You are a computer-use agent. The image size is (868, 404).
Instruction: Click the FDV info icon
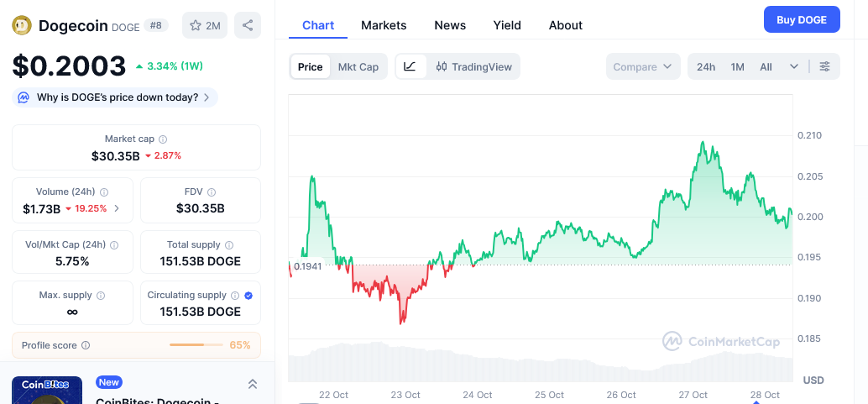click(212, 192)
